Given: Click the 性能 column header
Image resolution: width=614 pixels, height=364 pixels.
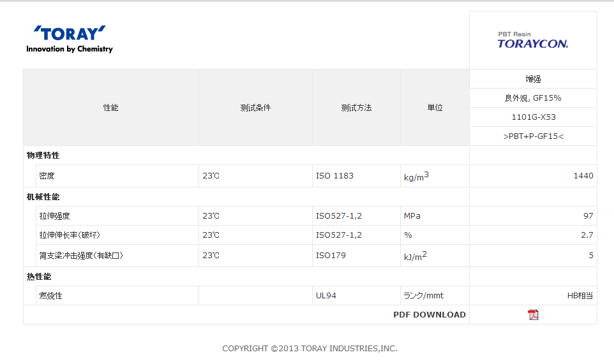Looking at the screenshot, I should point(110,108).
